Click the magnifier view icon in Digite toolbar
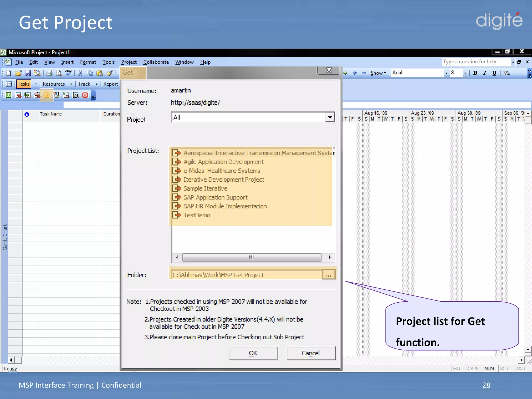 (x=76, y=95)
